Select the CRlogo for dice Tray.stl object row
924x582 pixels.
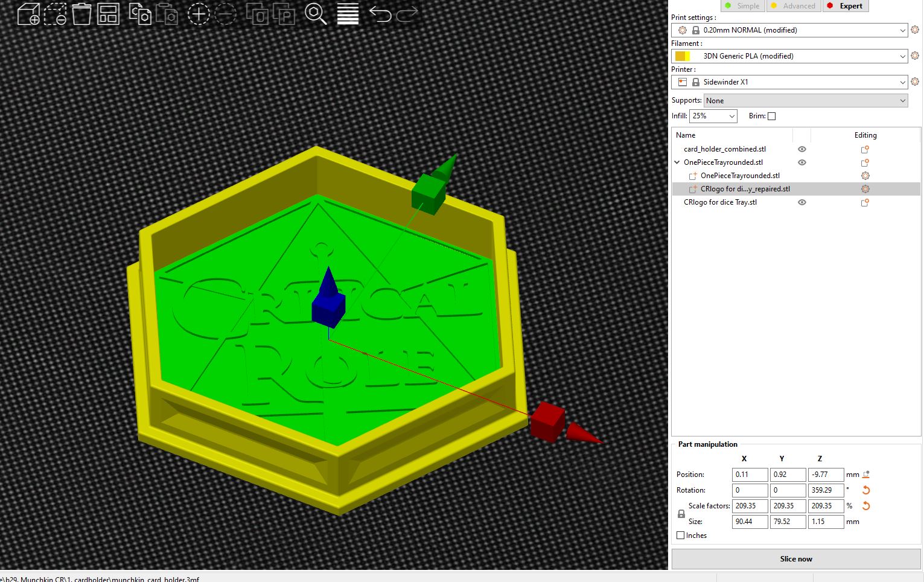(796, 202)
